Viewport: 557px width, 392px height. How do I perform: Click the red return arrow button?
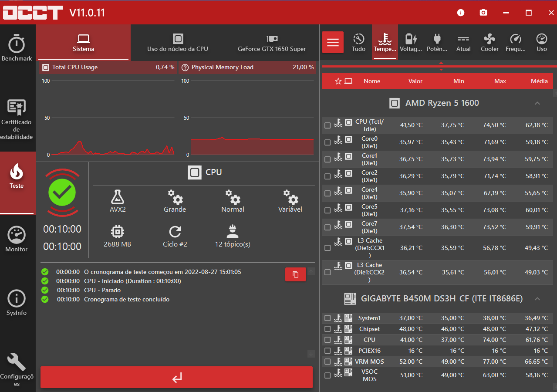pyautogui.click(x=177, y=377)
